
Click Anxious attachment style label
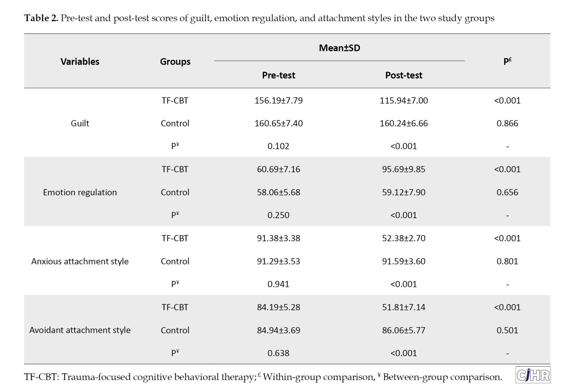coord(80,261)
